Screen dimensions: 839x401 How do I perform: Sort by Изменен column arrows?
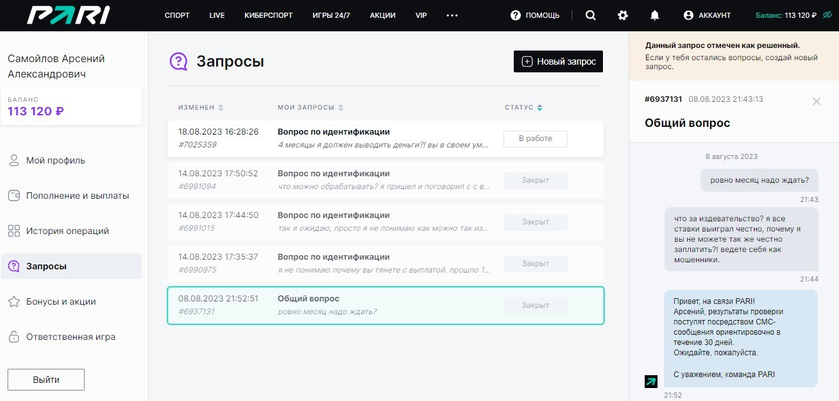[x=221, y=108]
